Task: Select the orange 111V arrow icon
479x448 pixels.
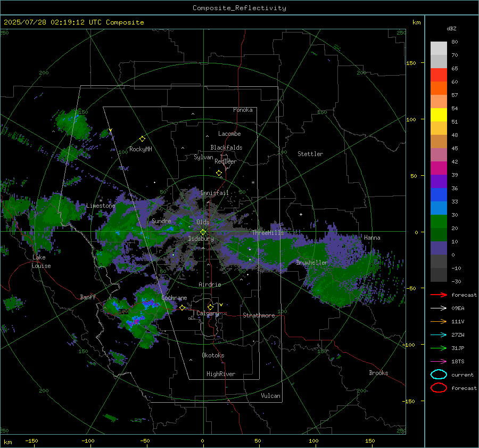Action: [439, 321]
